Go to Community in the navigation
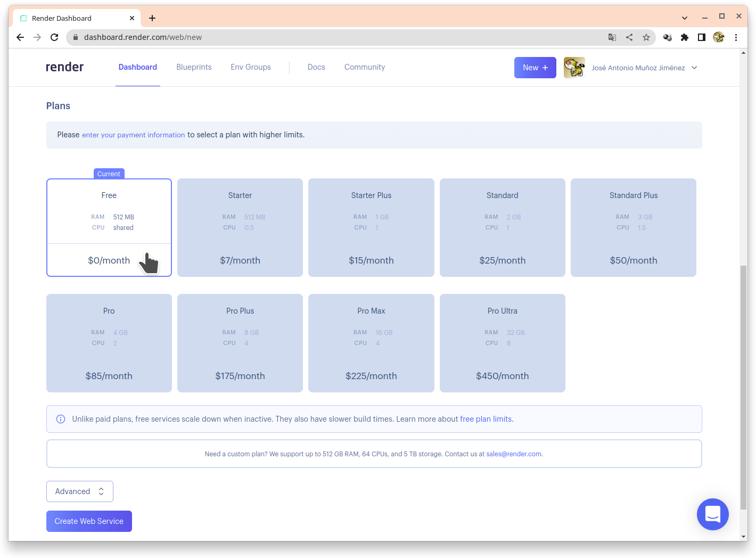This screenshot has width=756, height=558. pos(365,67)
